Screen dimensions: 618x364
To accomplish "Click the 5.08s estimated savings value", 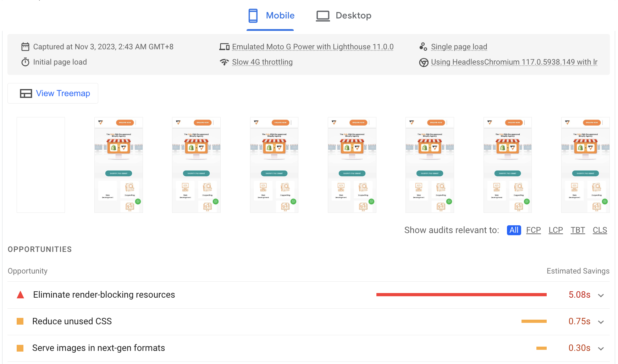I will click(579, 295).
